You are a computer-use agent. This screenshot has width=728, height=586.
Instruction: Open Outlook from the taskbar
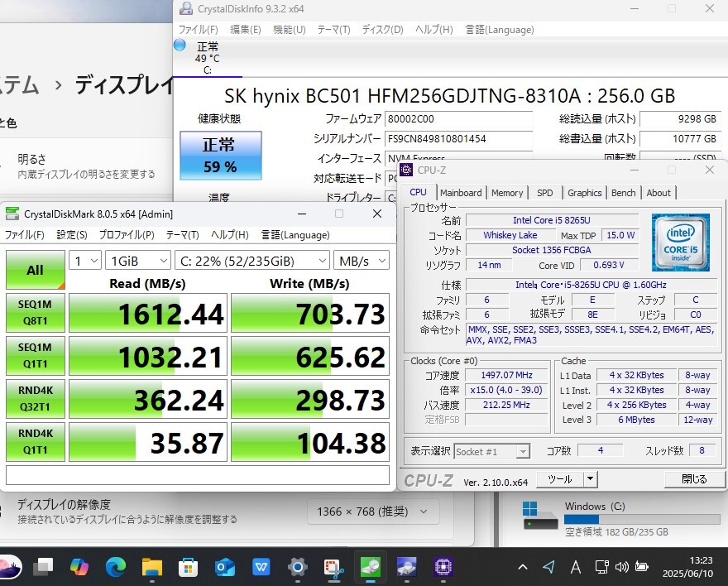point(225,566)
